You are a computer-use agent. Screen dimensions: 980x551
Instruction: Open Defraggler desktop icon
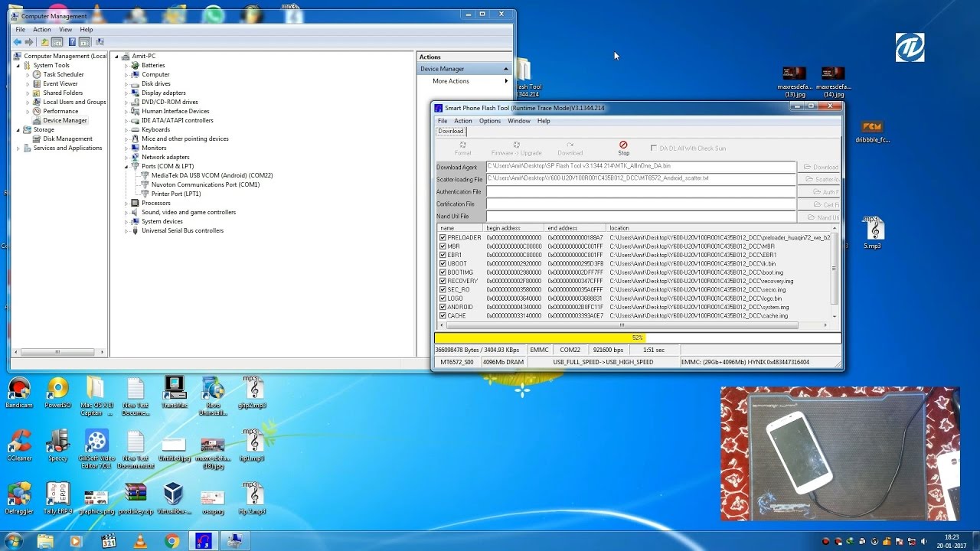tap(18, 499)
